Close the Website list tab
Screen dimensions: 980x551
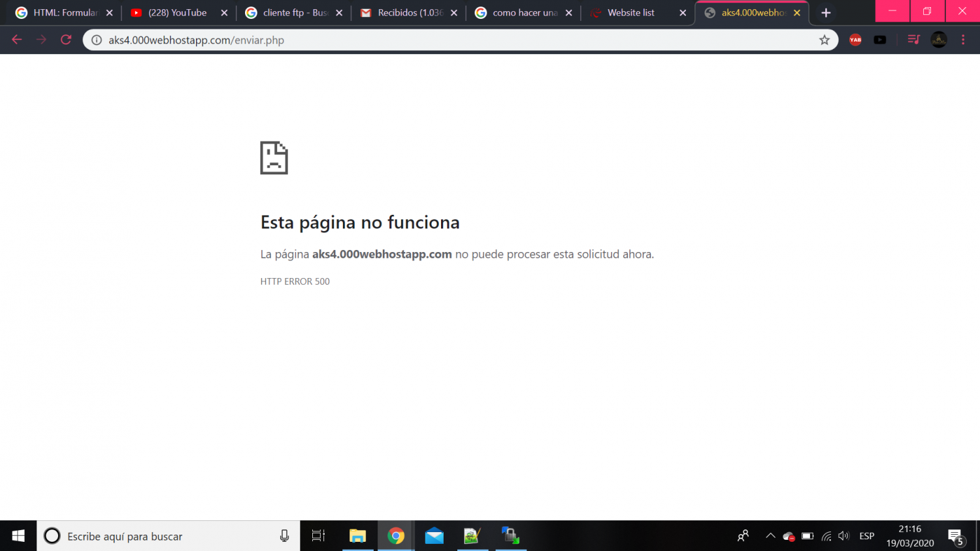click(x=683, y=12)
